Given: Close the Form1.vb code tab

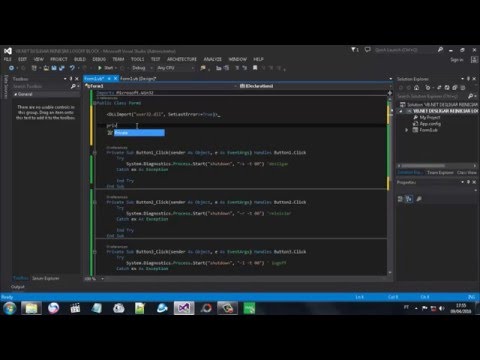Looking at the screenshot, I should point(115,79).
